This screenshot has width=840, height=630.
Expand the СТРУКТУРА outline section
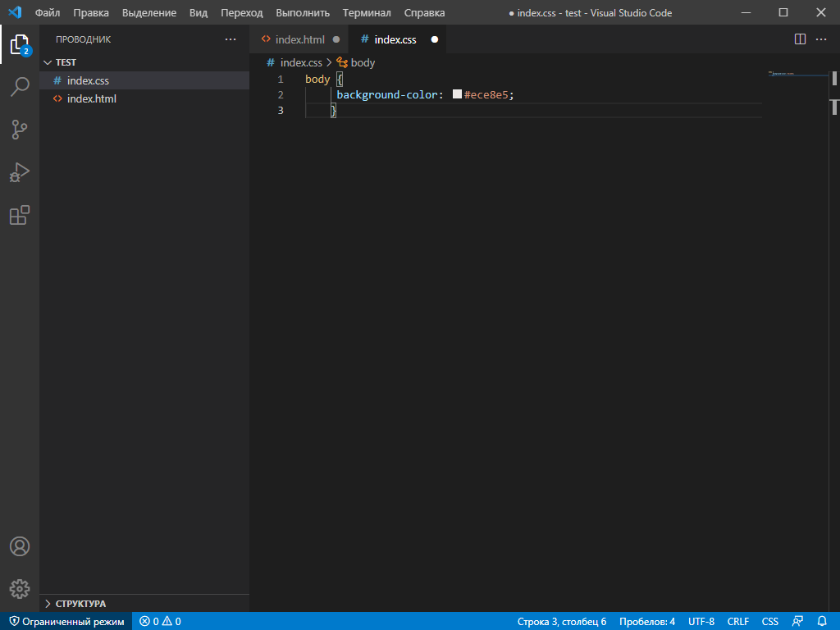click(x=144, y=604)
